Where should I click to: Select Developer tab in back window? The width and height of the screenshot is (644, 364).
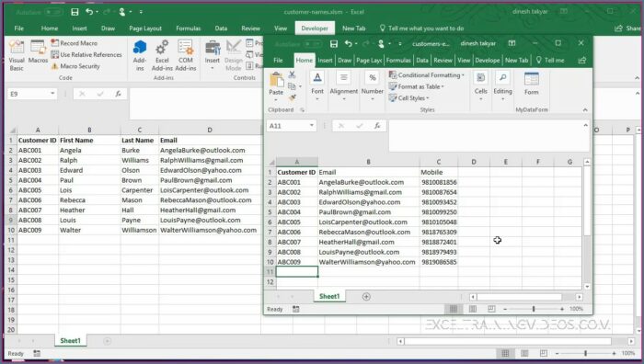pos(315,28)
